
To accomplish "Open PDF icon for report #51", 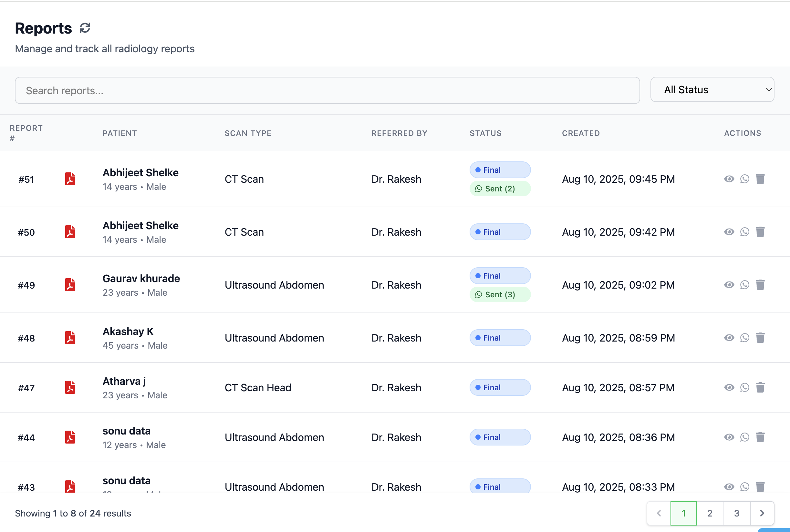I will 70,179.
